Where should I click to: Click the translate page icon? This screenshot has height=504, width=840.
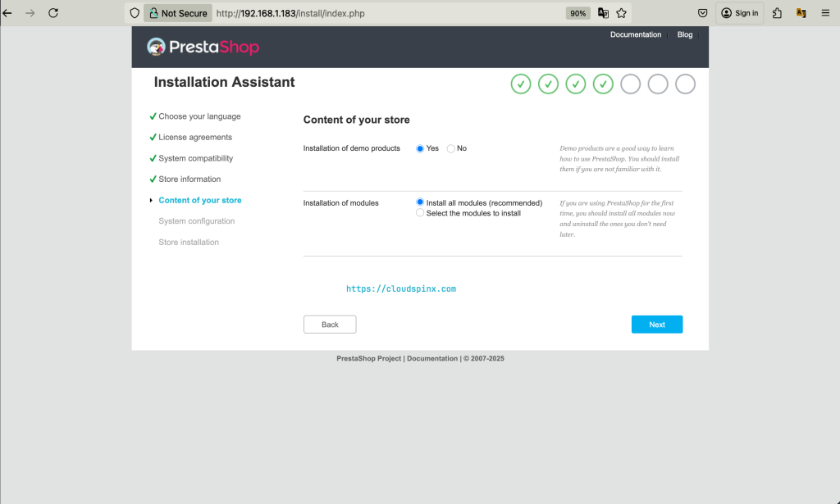click(604, 13)
